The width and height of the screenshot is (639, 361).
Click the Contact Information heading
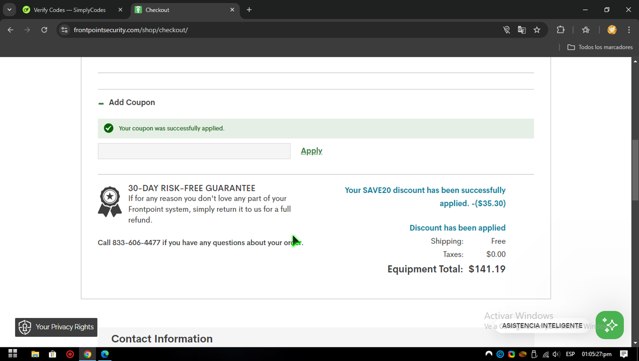tap(162, 339)
